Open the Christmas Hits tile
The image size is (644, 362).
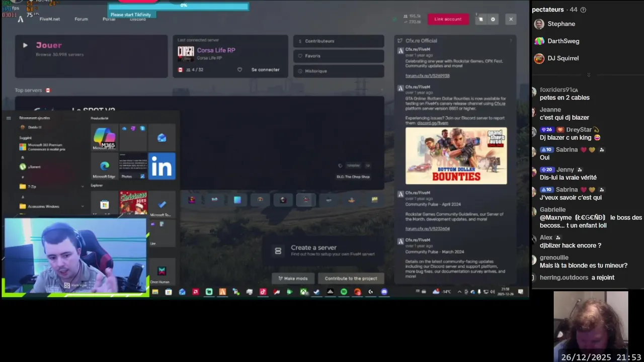pyautogui.click(x=133, y=204)
